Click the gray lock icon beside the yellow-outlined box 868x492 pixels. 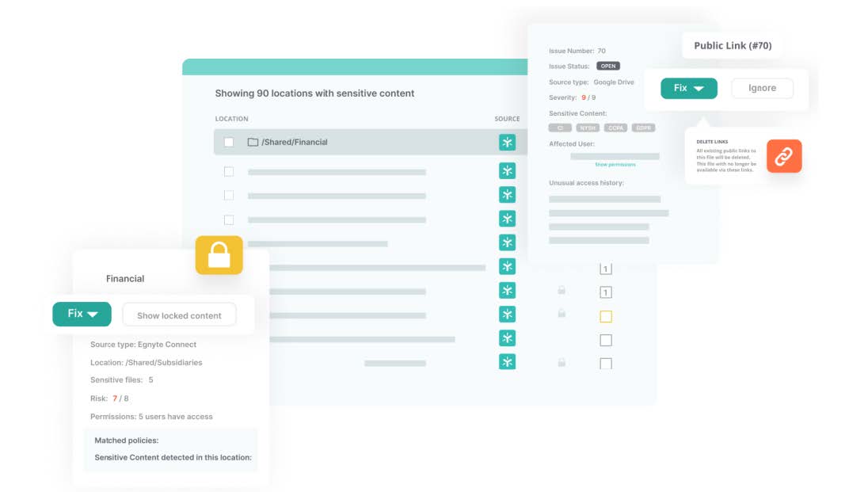(x=562, y=315)
